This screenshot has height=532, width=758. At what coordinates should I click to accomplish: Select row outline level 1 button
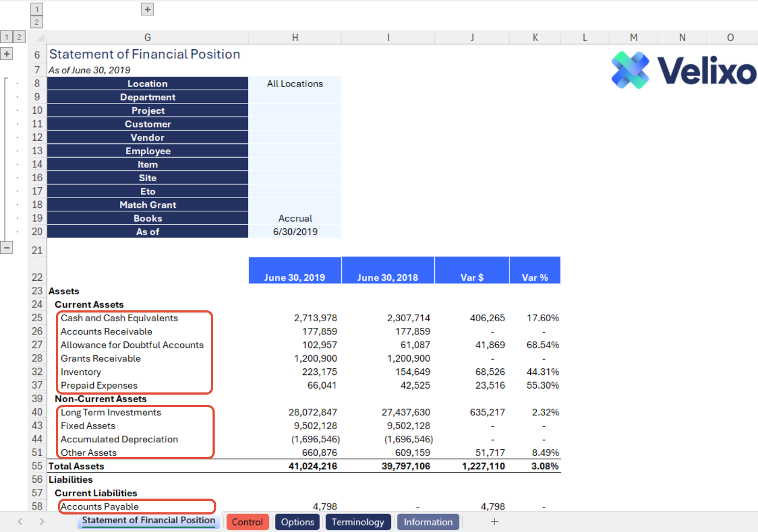(7, 37)
